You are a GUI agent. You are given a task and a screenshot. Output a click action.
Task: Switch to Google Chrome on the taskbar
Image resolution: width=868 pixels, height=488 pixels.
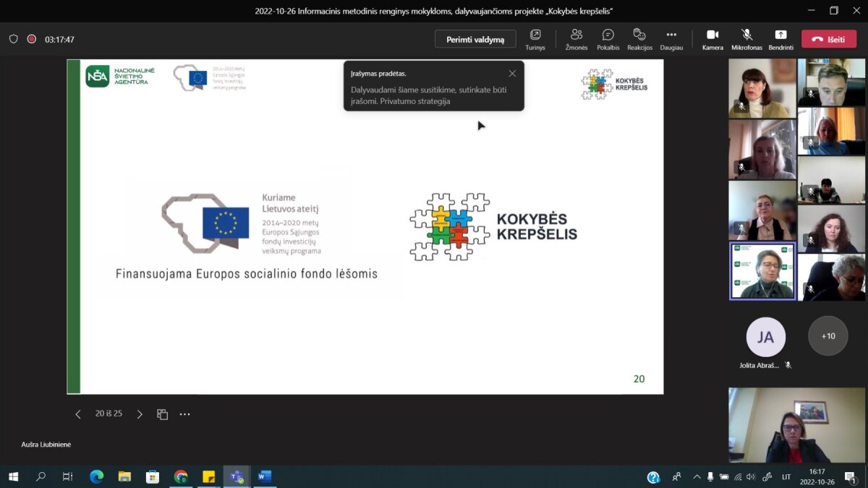[180, 476]
